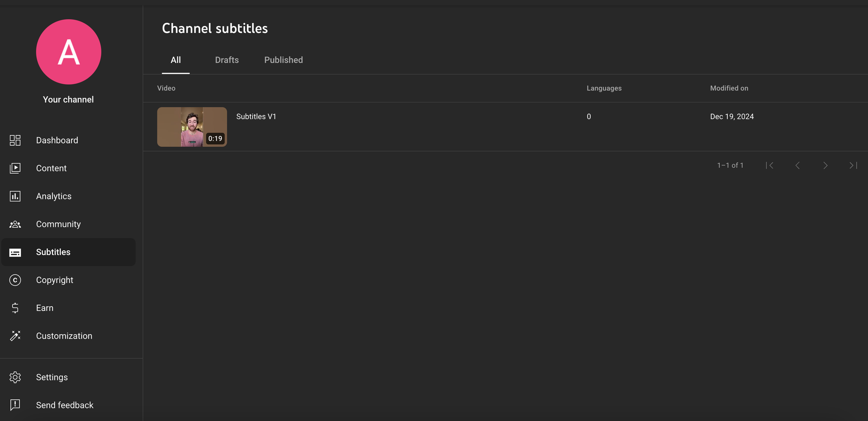868x421 pixels.
Task: Jump to the last page of results
Action: (x=852, y=165)
